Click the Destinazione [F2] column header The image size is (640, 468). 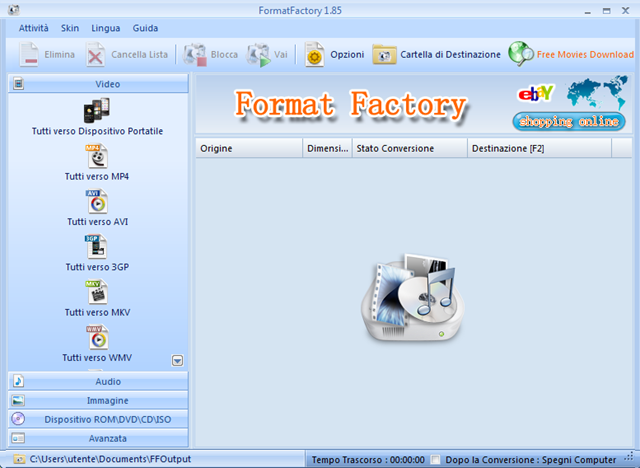(x=540, y=148)
